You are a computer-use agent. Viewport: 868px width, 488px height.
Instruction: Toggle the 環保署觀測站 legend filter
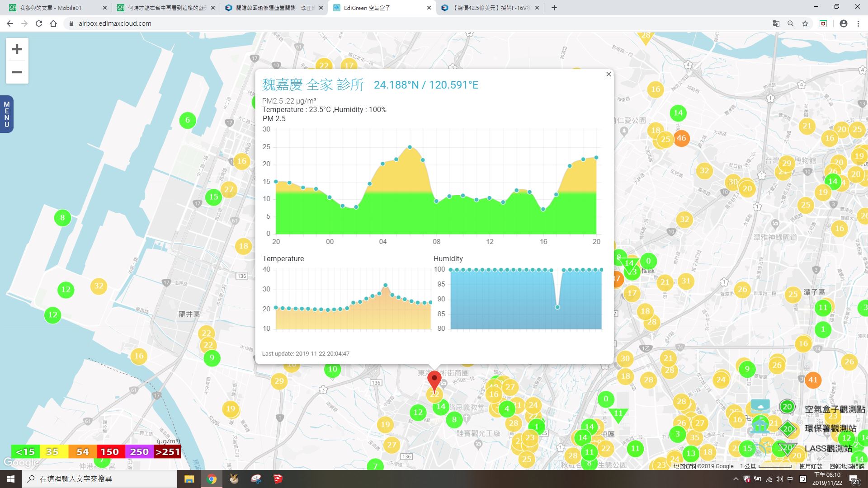pyautogui.click(x=830, y=428)
